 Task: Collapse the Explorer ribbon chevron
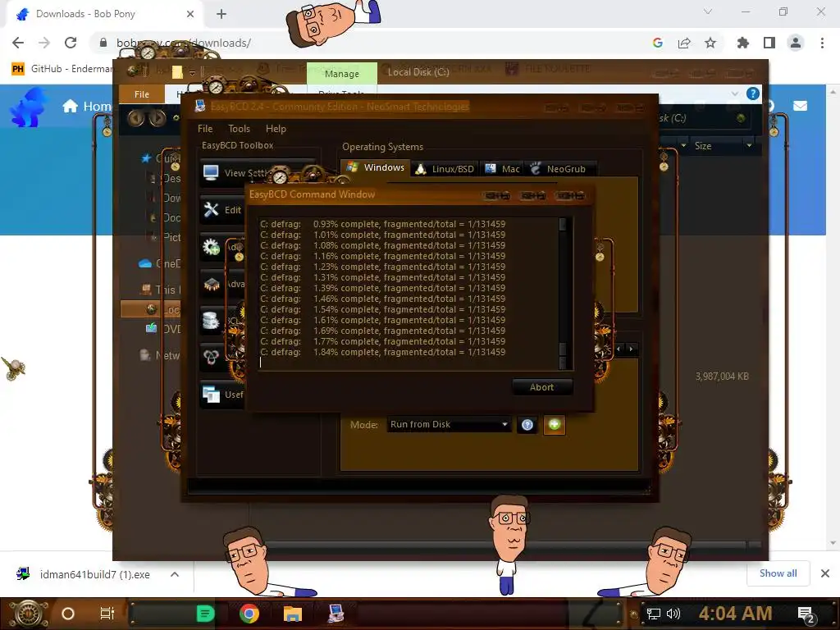coord(734,94)
